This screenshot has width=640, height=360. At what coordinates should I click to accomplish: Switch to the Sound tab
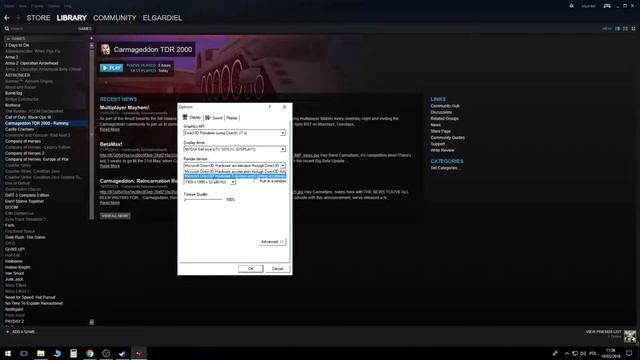click(214, 118)
